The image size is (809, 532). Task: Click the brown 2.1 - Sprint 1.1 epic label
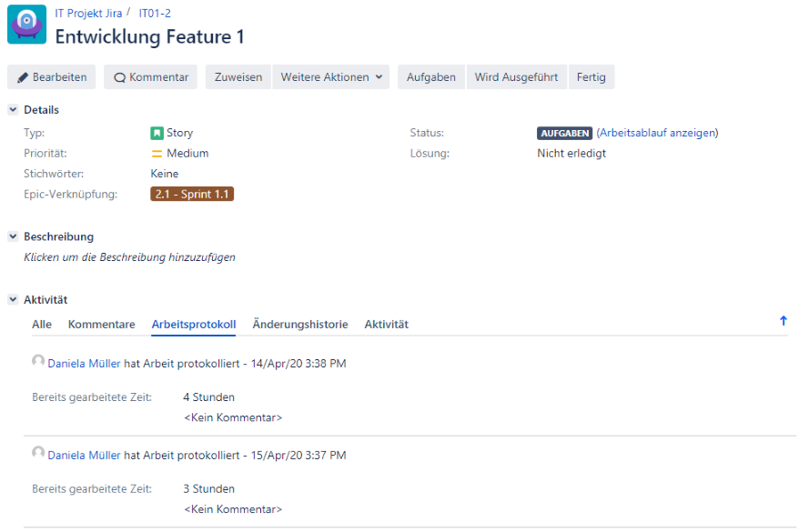point(192,194)
